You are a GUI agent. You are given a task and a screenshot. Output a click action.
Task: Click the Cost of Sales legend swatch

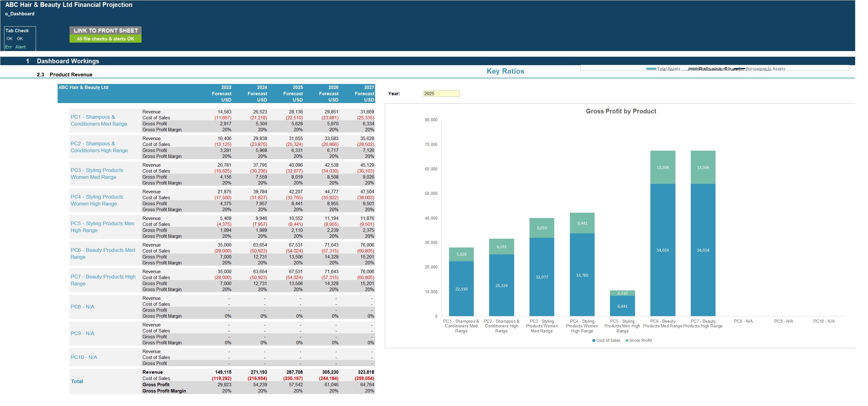(593, 341)
